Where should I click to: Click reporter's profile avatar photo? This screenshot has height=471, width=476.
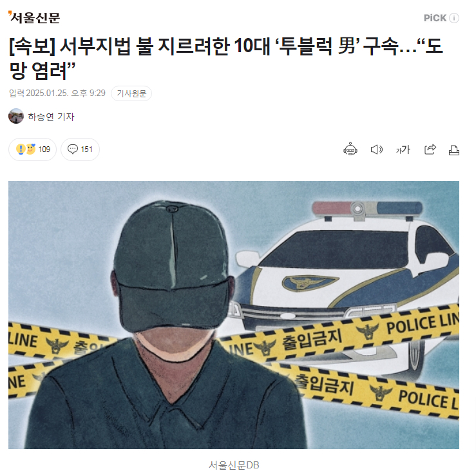(x=16, y=116)
